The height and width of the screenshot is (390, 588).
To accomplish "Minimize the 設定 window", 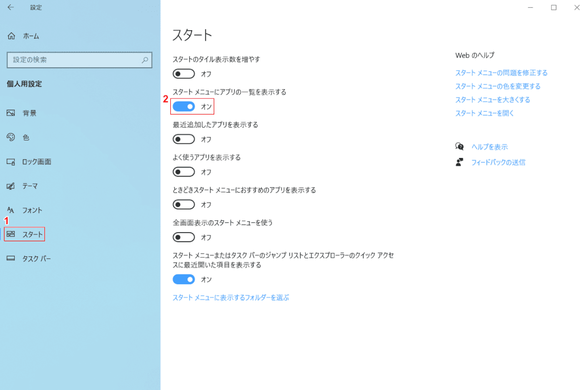I will coord(531,7).
